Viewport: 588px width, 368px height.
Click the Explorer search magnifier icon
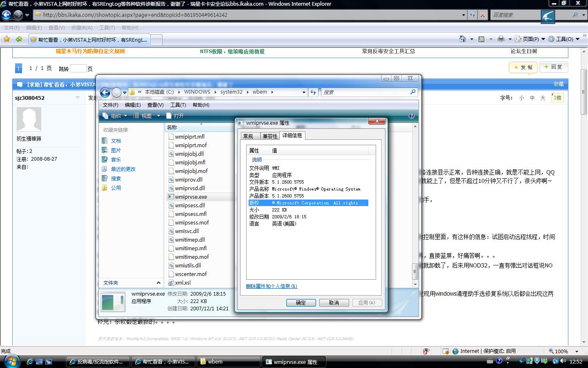tap(413, 92)
